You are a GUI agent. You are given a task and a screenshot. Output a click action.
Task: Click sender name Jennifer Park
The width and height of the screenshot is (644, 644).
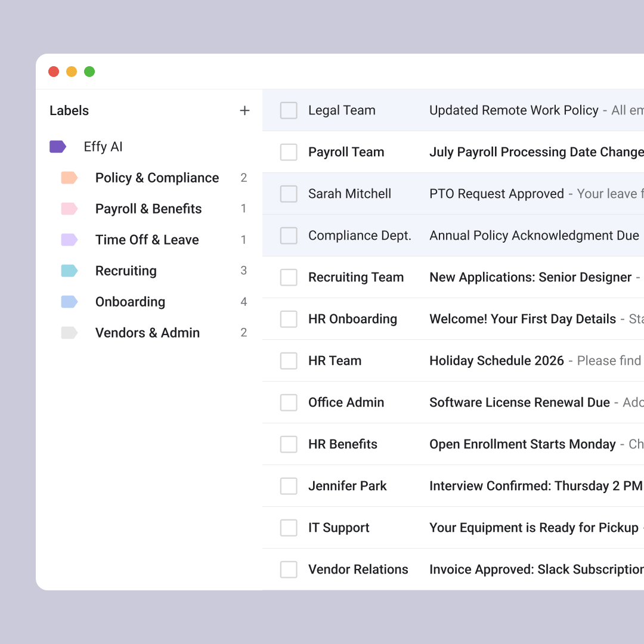click(x=348, y=486)
